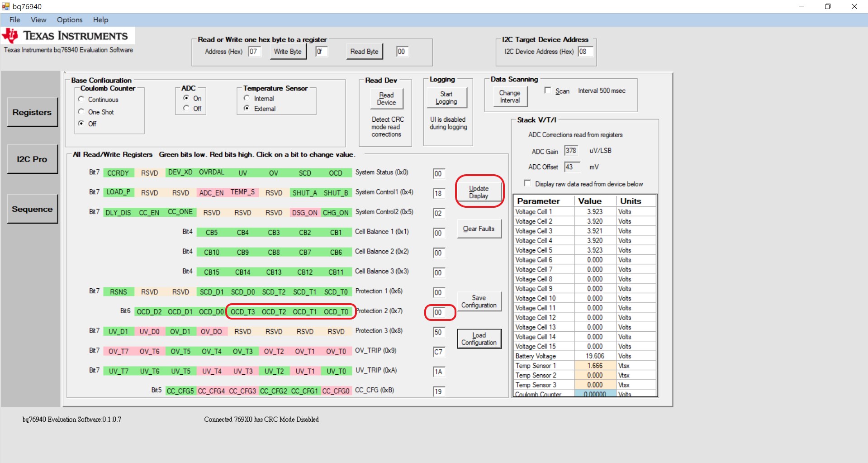Click the System Control1 hex value field
Image resolution: width=868 pixels, height=463 pixels.
click(x=439, y=193)
